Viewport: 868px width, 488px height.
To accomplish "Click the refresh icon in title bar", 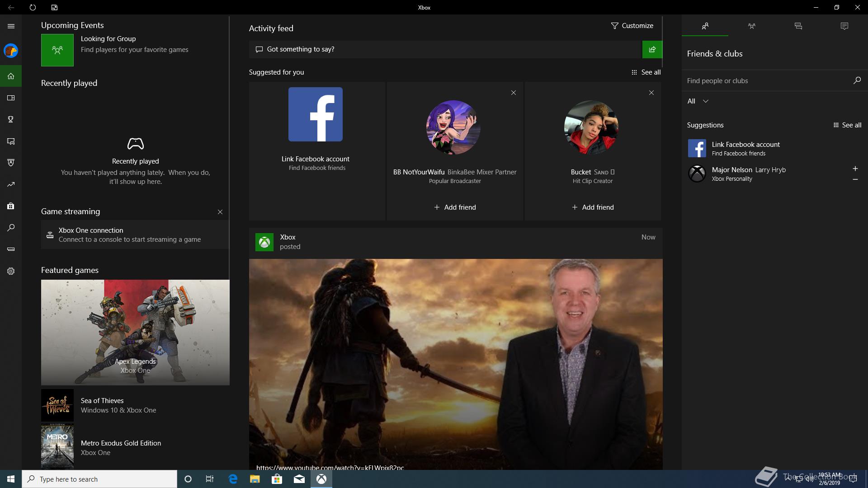I will [x=33, y=7].
